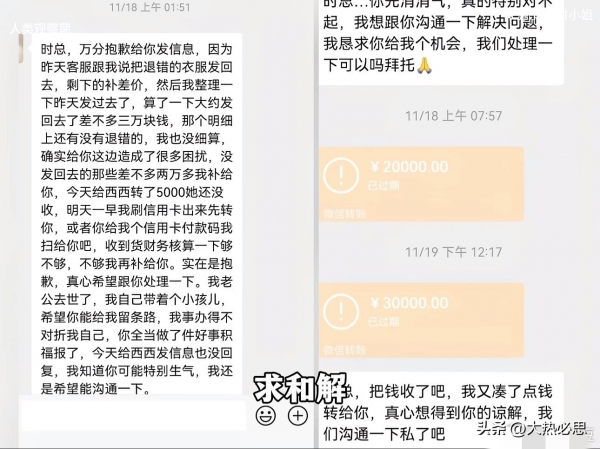Image resolution: width=600 pixels, height=449 pixels.
Task: Tap the 11/18 上午 01:51 timestamp
Action: 150,7
